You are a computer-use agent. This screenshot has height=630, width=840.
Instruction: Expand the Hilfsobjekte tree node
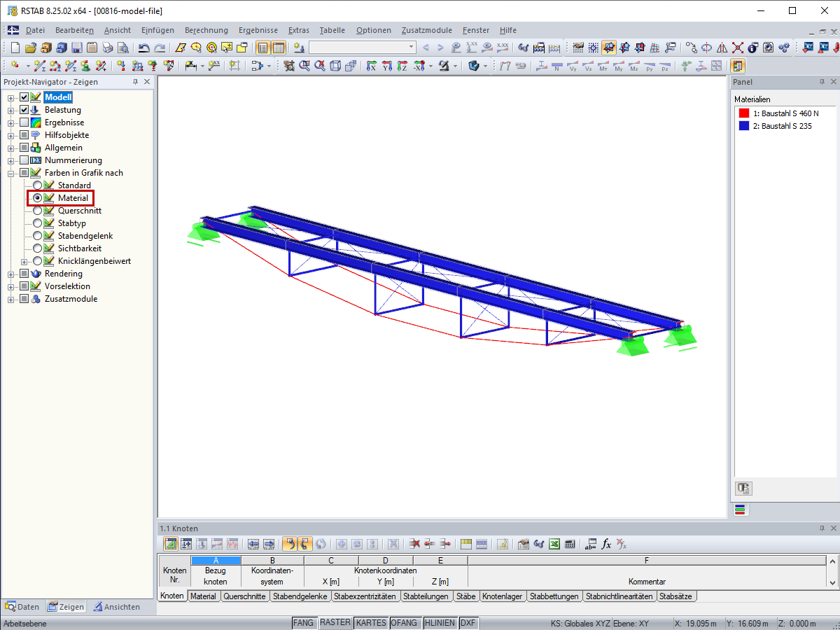tap(11, 135)
